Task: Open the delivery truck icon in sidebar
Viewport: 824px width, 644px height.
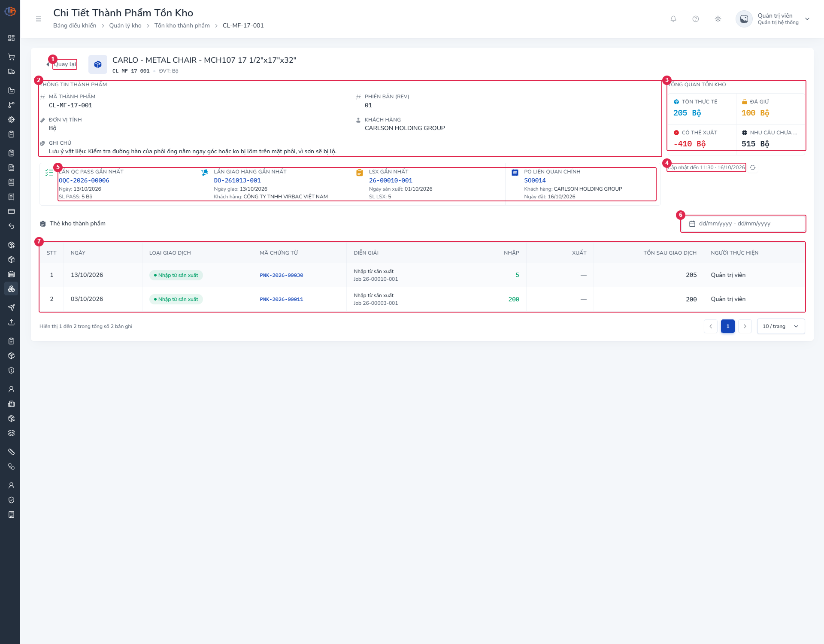Action: click(x=12, y=72)
